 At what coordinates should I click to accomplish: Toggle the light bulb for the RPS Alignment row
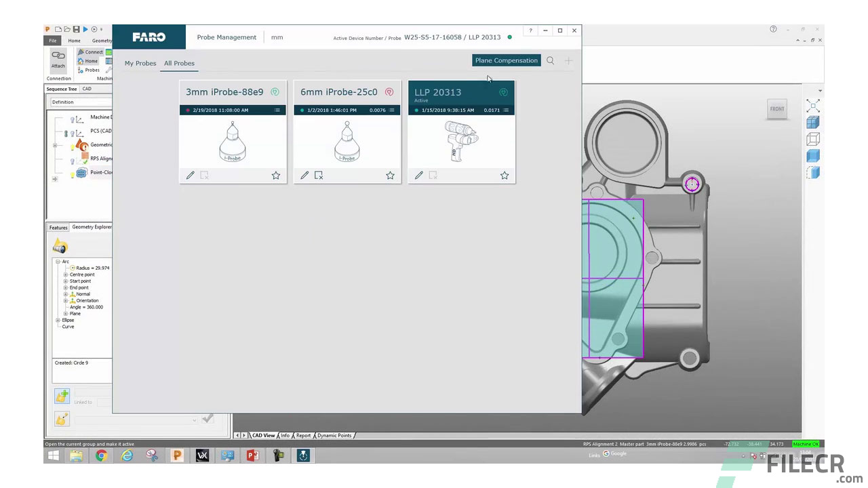click(73, 161)
